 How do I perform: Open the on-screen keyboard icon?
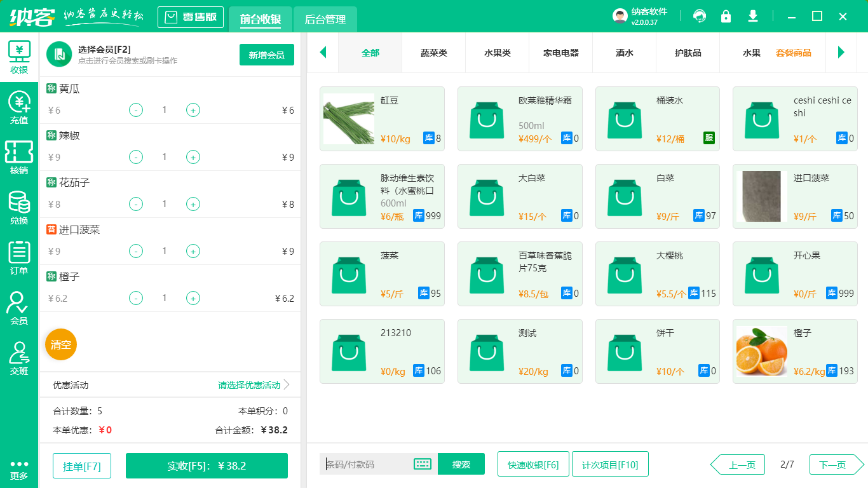[x=423, y=464]
